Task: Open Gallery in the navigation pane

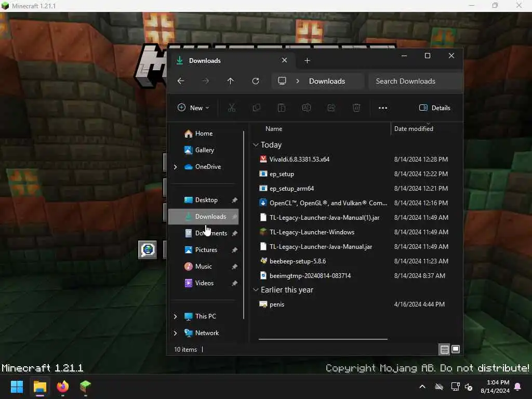Action: [204, 150]
